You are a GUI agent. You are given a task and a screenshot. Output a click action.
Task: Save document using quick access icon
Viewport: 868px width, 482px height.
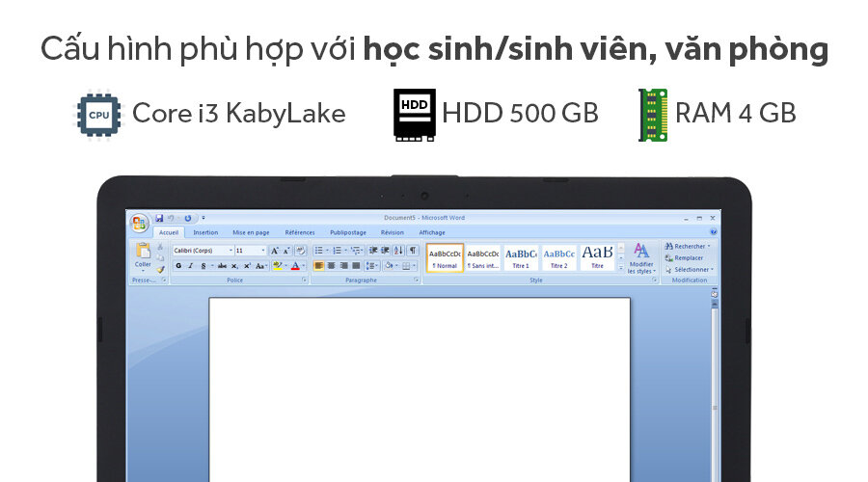pyautogui.click(x=159, y=219)
